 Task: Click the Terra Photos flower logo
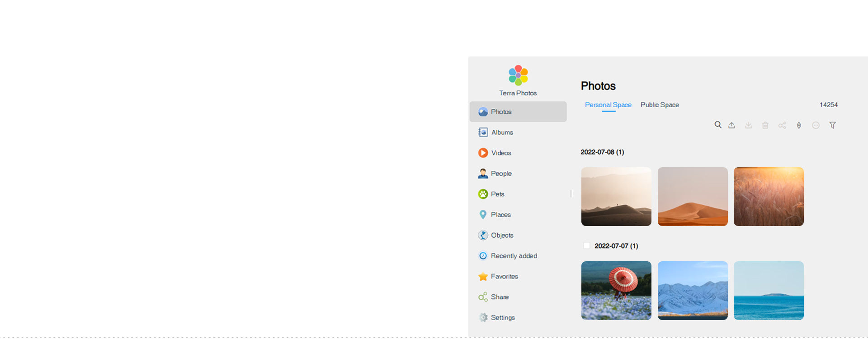[x=518, y=75]
